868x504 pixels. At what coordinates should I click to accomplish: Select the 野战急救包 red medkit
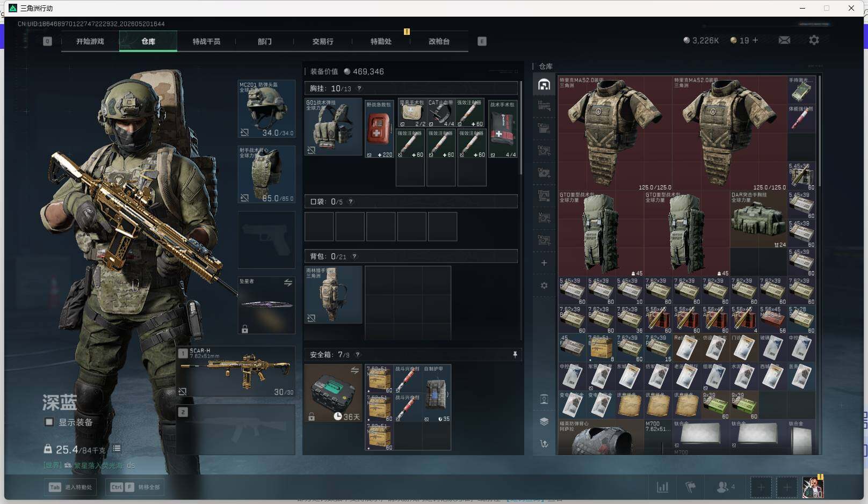click(379, 129)
